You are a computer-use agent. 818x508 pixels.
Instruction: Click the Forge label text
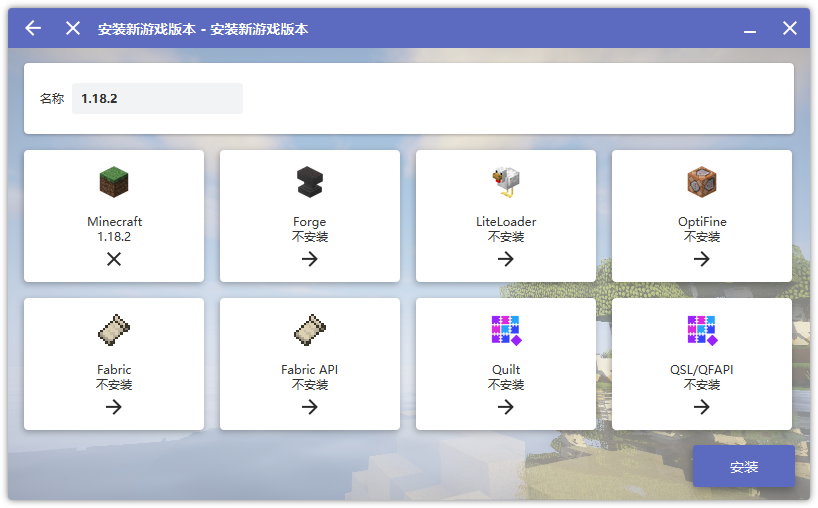pyautogui.click(x=309, y=222)
